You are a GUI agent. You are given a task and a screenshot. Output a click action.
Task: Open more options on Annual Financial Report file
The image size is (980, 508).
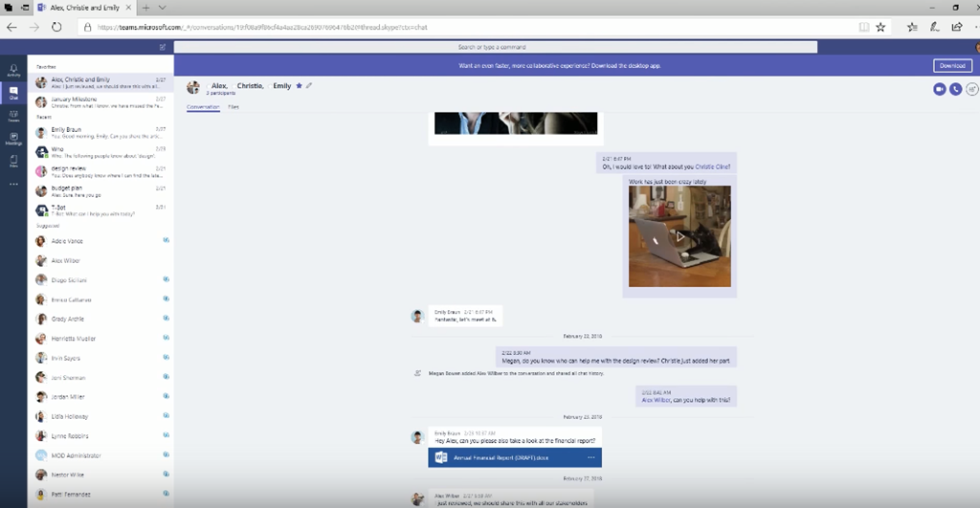(591, 458)
